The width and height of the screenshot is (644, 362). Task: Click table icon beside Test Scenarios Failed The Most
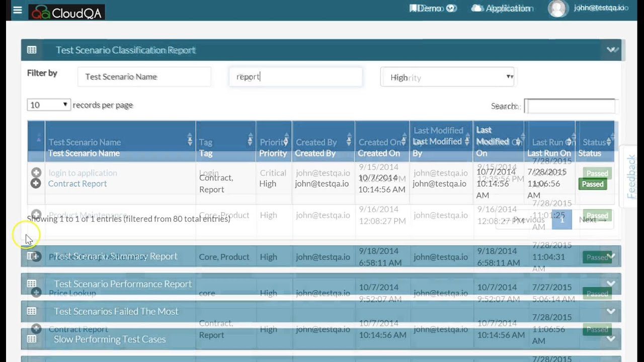(32, 311)
